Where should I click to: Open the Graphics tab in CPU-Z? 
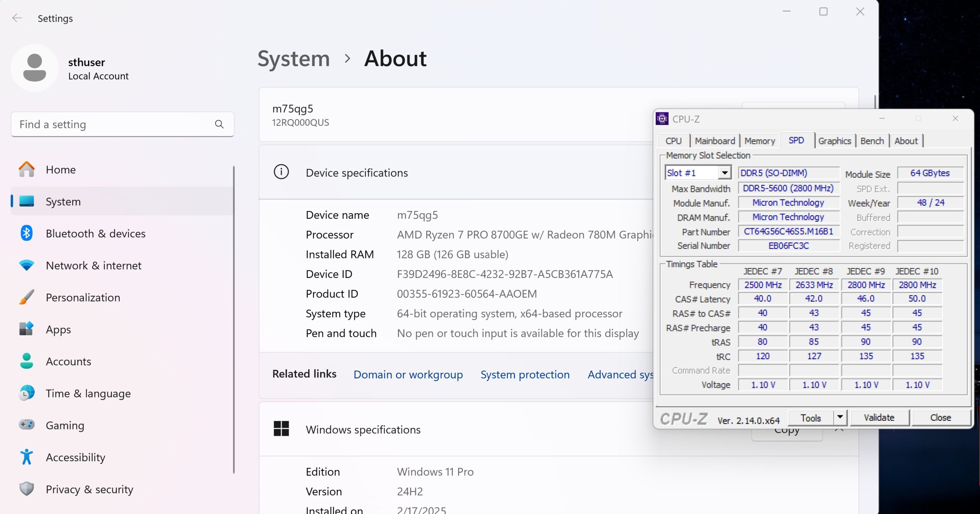pyautogui.click(x=834, y=141)
